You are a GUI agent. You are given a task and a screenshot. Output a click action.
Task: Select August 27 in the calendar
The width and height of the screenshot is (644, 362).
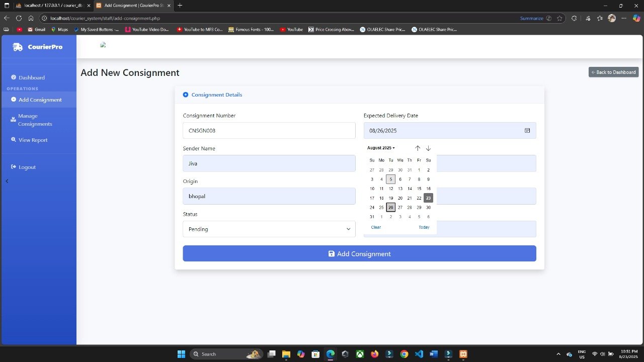click(x=400, y=208)
